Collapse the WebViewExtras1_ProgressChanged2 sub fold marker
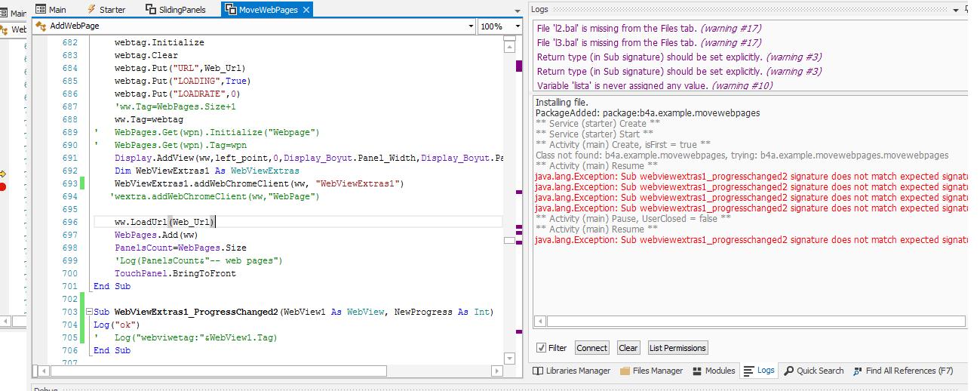The image size is (980, 391). [x=90, y=312]
